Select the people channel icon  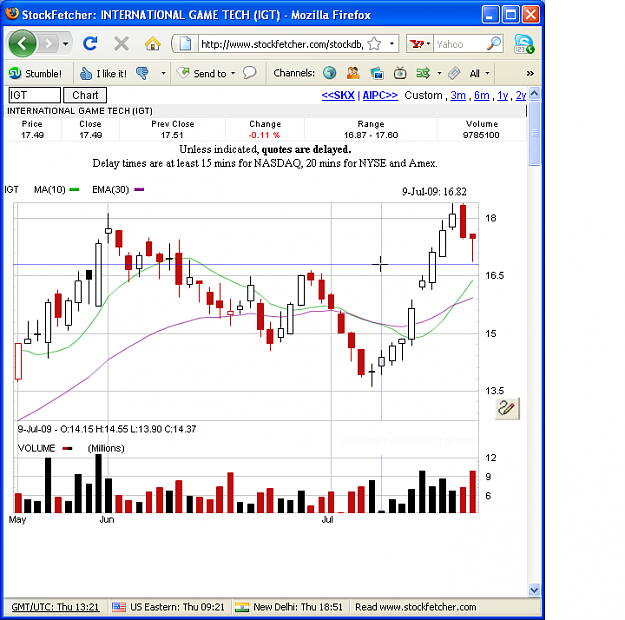(x=353, y=73)
